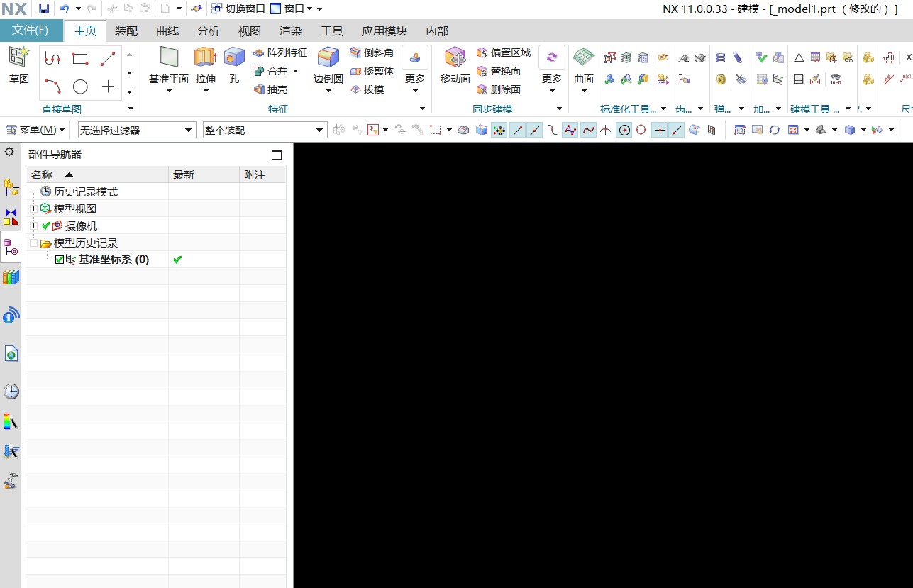Switch to the 渲染 ribbon tab
Viewport: 913px width, 588px height.
(291, 30)
